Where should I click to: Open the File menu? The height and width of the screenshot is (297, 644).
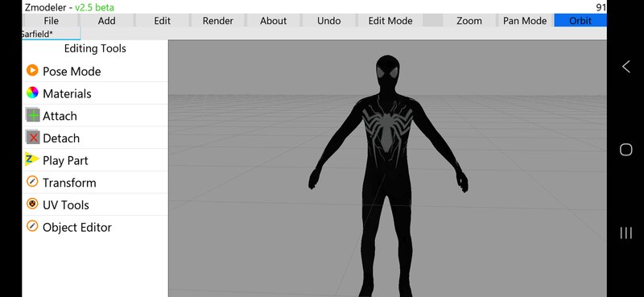tap(51, 21)
